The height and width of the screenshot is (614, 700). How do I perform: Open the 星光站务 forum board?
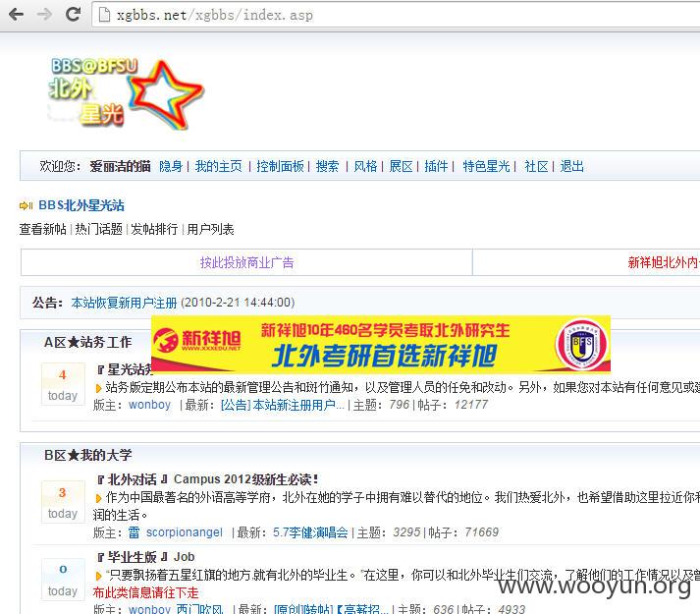pos(126,369)
